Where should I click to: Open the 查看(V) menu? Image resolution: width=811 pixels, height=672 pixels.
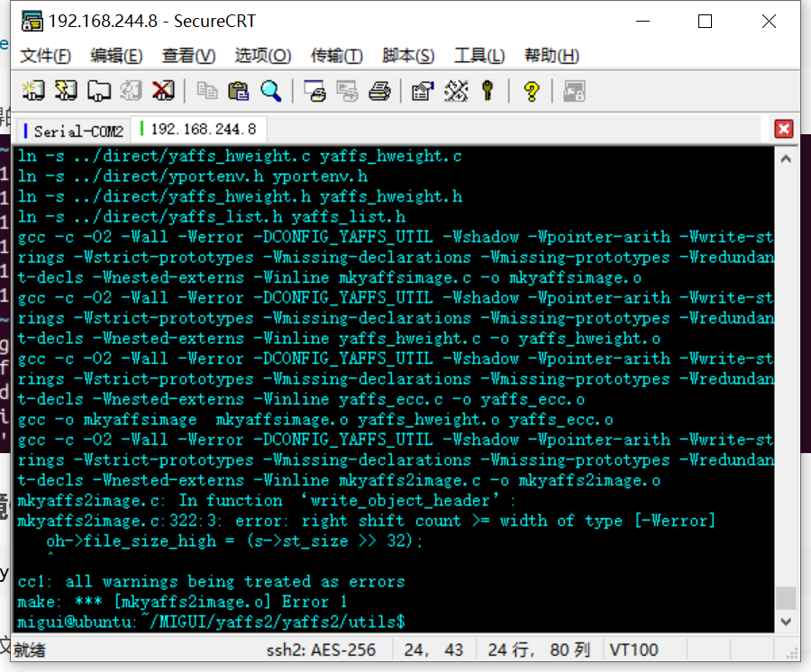point(188,55)
